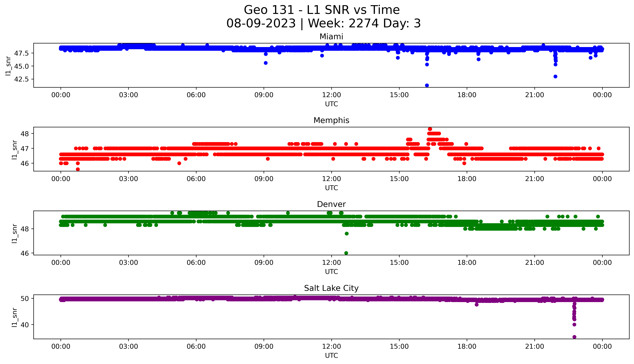Image resolution: width=634 pixels, height=364 pixels.
Task: Click the 46 y-tick on Memphis plot
Action: tap(25, 163)
